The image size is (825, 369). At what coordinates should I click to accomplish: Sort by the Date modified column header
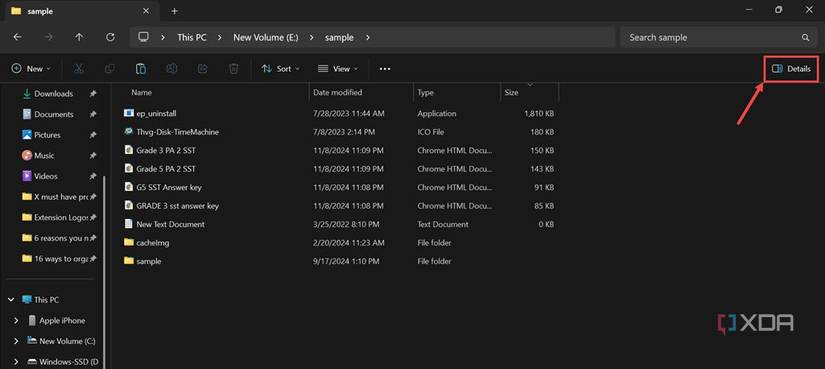pos(337,92)
